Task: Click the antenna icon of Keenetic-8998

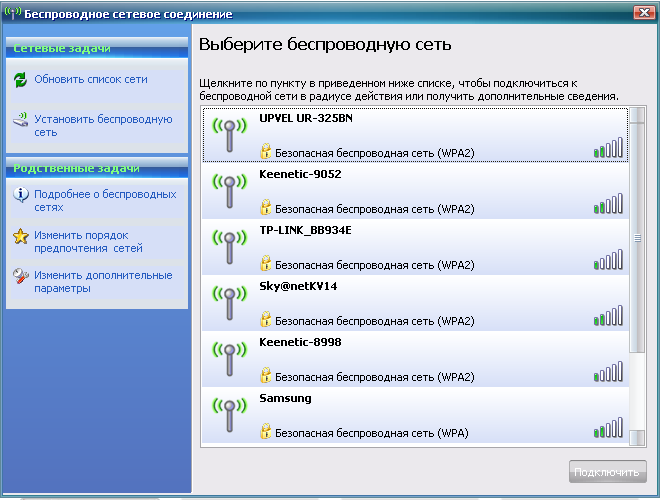Action: click(229, 359)
